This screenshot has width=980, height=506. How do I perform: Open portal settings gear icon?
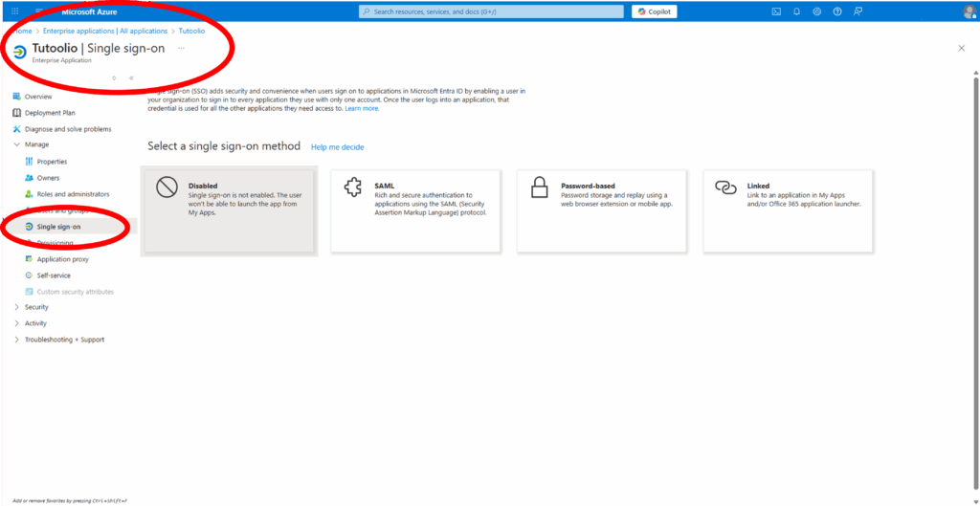[x=816, y=11]
